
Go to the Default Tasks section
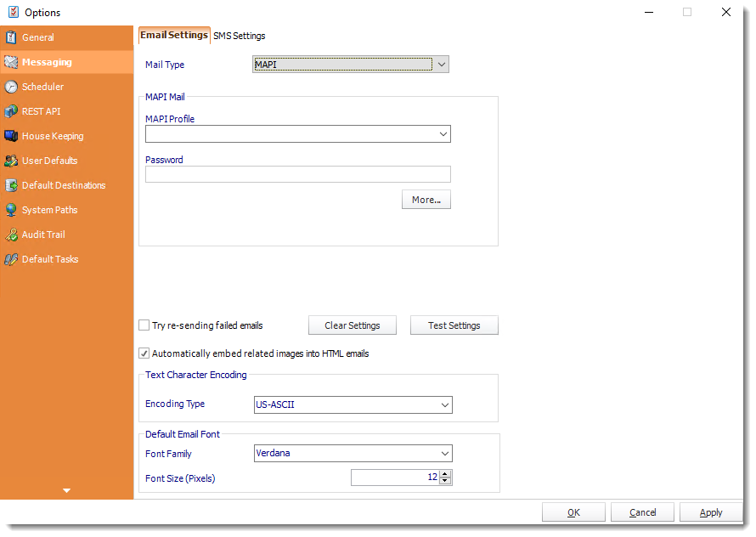tap(50, 259)
